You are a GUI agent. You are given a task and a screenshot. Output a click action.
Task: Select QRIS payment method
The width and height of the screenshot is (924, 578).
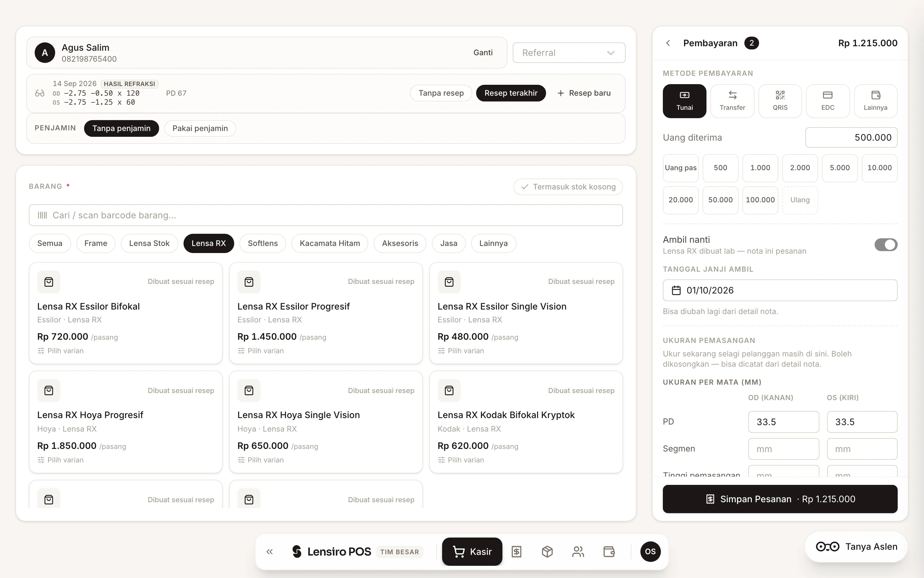780,101
